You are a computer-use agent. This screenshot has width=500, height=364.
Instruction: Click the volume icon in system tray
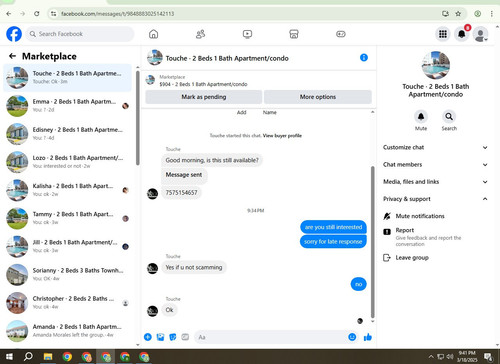point(450,357)
